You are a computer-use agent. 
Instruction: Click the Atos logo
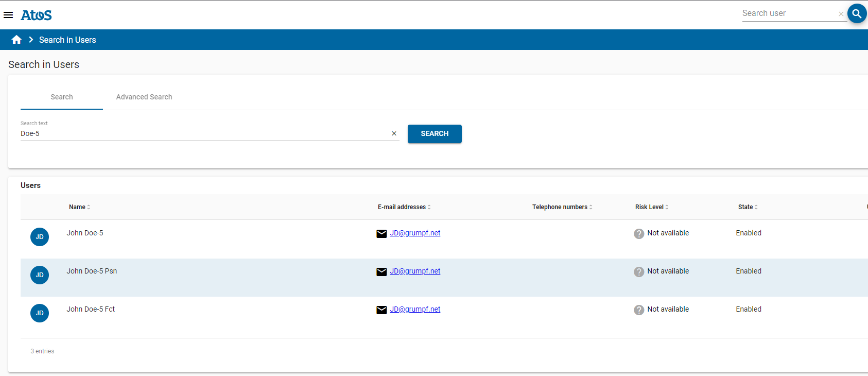pyautogui.click(x=36, y=15)
